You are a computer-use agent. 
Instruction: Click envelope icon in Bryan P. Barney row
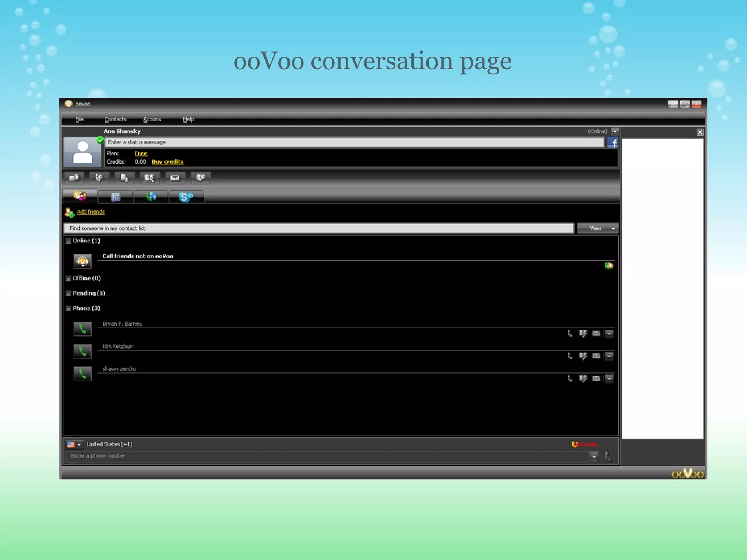tap(596, 333)
